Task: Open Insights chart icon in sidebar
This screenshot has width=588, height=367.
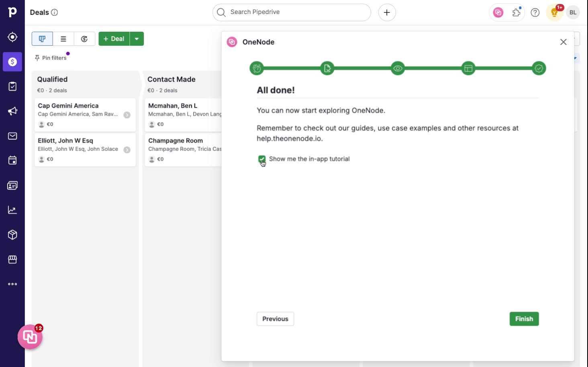Action: [x=12, y=210]
